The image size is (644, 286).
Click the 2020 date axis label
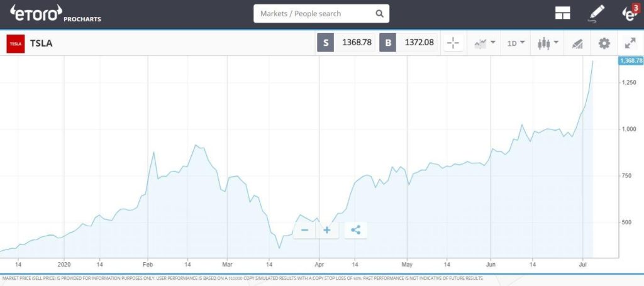(64, 265)
